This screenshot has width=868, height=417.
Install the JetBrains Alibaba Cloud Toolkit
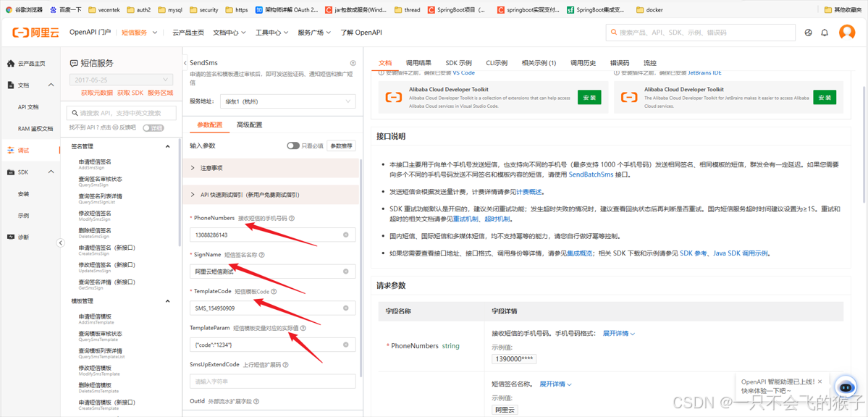(x=825, y=97)
